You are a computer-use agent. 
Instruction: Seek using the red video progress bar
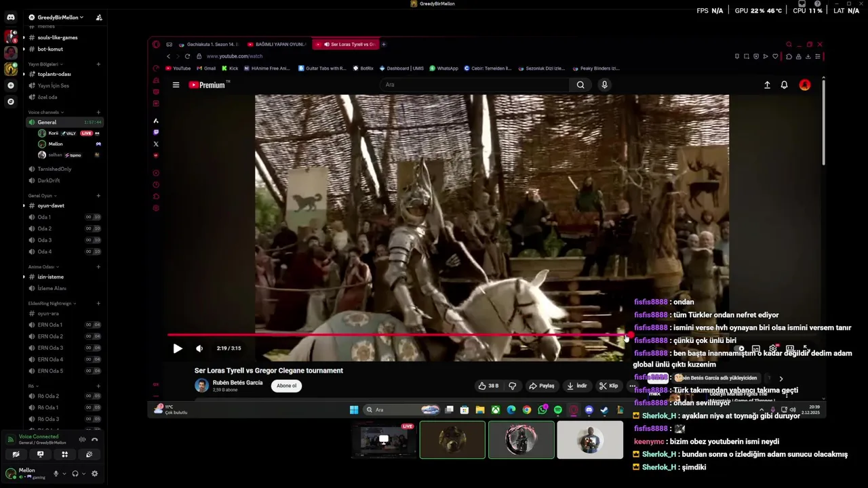[x=399, y=334]
